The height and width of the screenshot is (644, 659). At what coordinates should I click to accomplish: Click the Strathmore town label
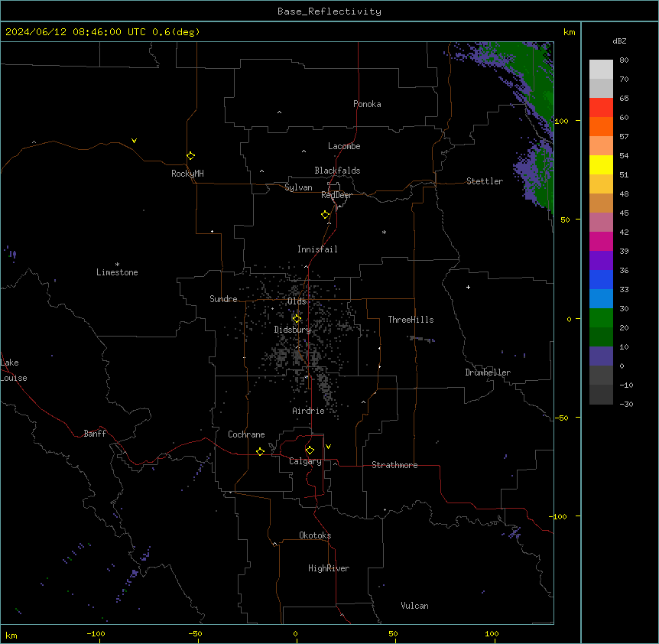[x=394, y=465]
